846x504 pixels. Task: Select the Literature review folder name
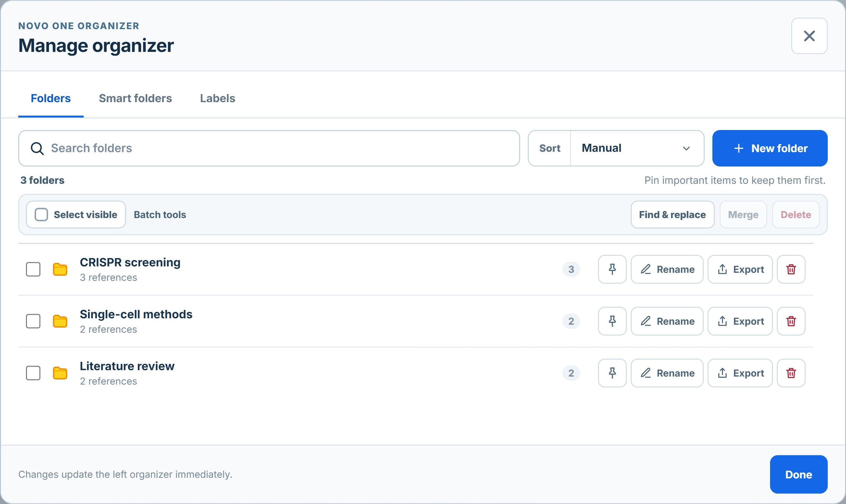click(127, 366)
